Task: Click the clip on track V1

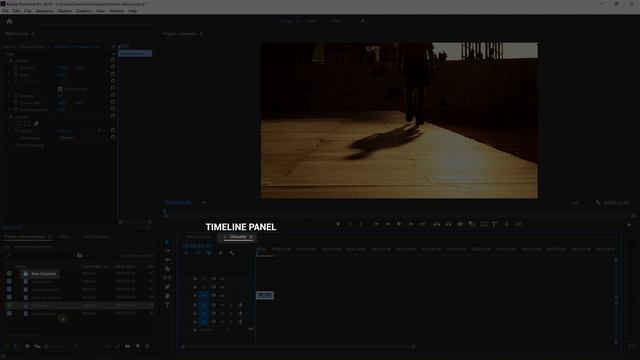Action: 264,295
